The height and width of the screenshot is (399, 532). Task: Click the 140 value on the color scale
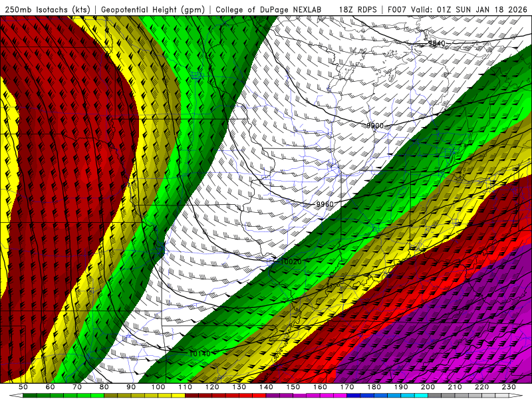click(x=267, y=387)
